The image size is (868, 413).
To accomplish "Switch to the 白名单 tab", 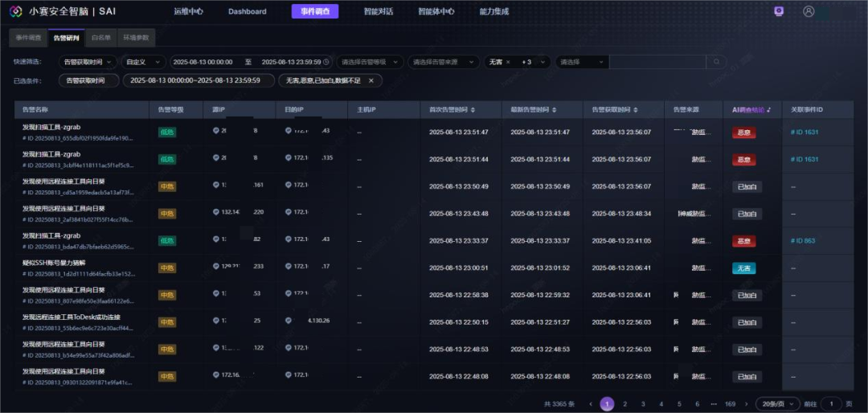I will pos(101,38).
